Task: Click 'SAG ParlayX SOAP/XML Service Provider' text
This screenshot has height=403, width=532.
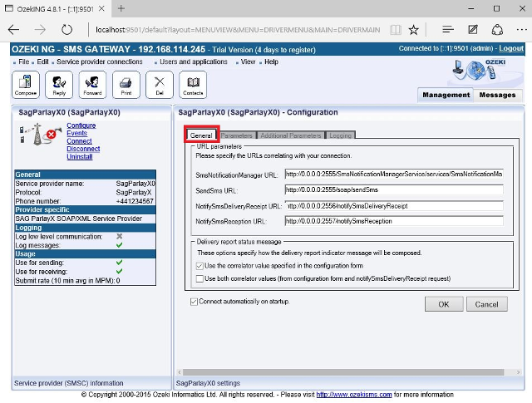Action: tap(79, 219)
